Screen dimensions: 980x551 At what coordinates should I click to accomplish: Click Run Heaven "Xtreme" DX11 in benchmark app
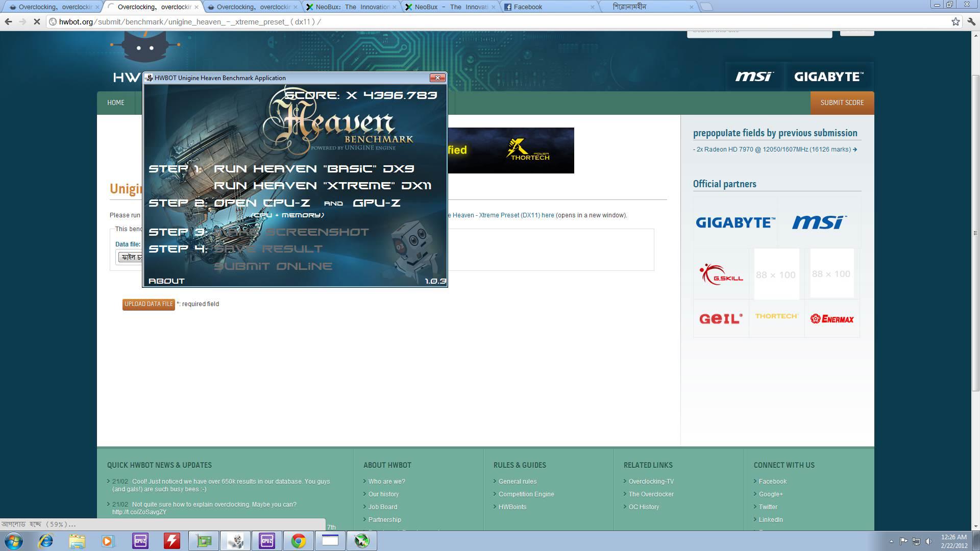(x=323, y=185)
